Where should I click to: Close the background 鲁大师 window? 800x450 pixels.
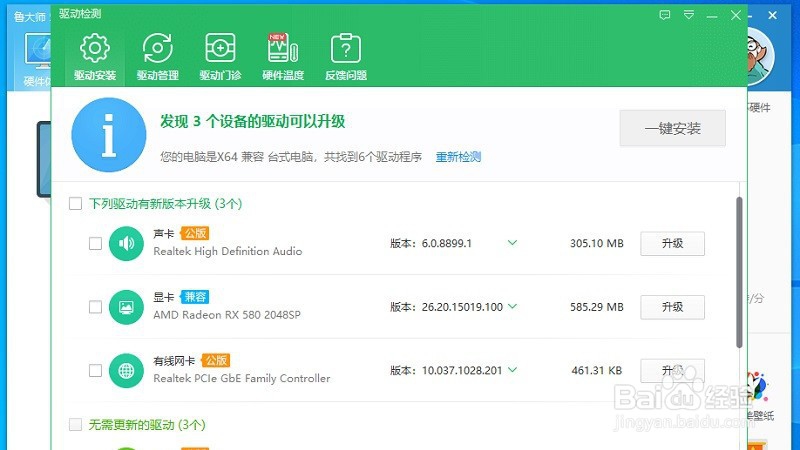772,15
